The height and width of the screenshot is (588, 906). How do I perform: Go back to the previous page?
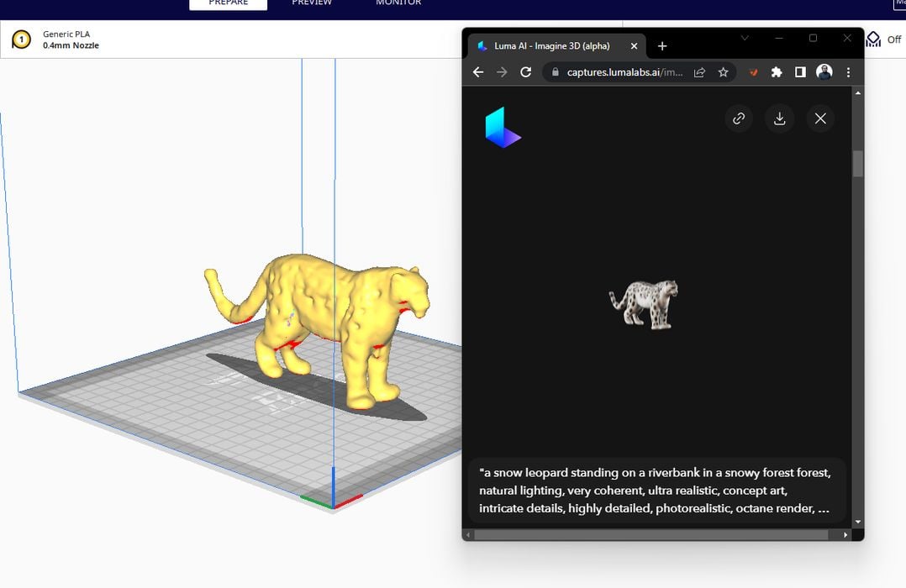click(x=478, y=72)
